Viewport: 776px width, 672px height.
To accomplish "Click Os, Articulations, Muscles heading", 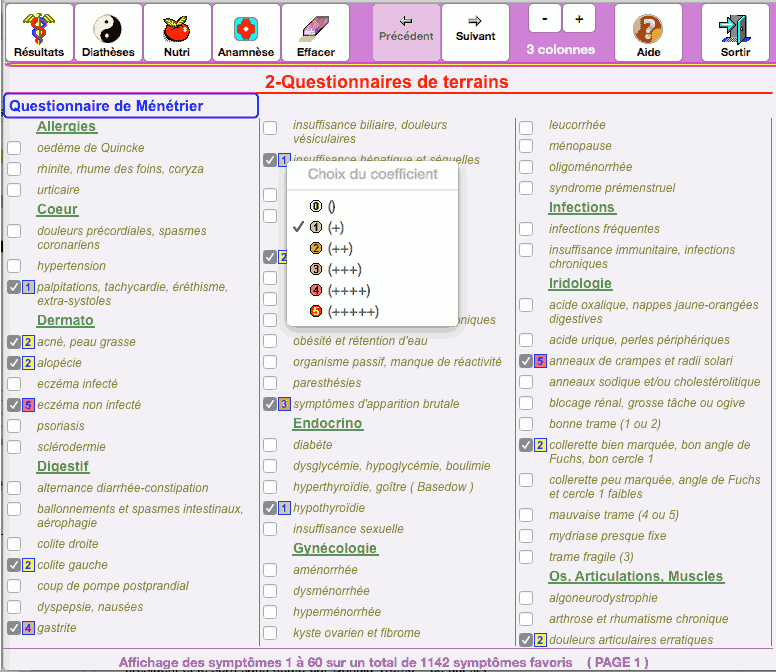I will coord(636,576).
